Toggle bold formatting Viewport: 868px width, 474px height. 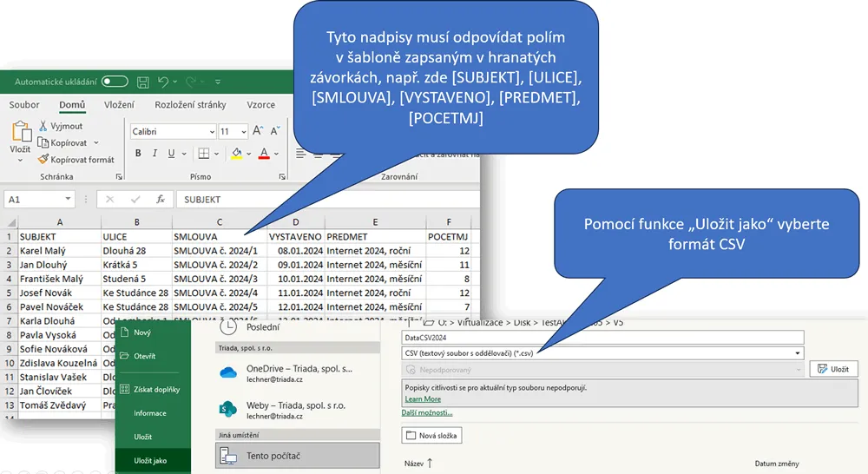tap(138, 154)
